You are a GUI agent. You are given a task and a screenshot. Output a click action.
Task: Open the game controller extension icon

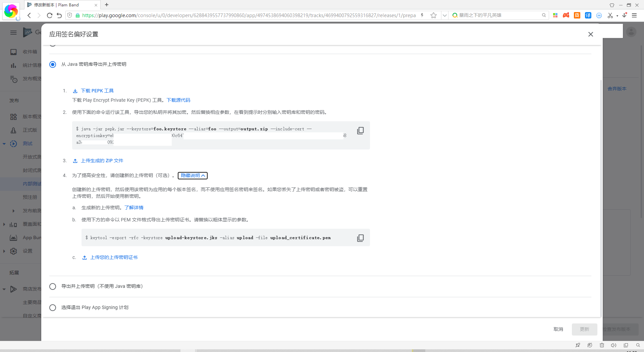coord(566,15)
